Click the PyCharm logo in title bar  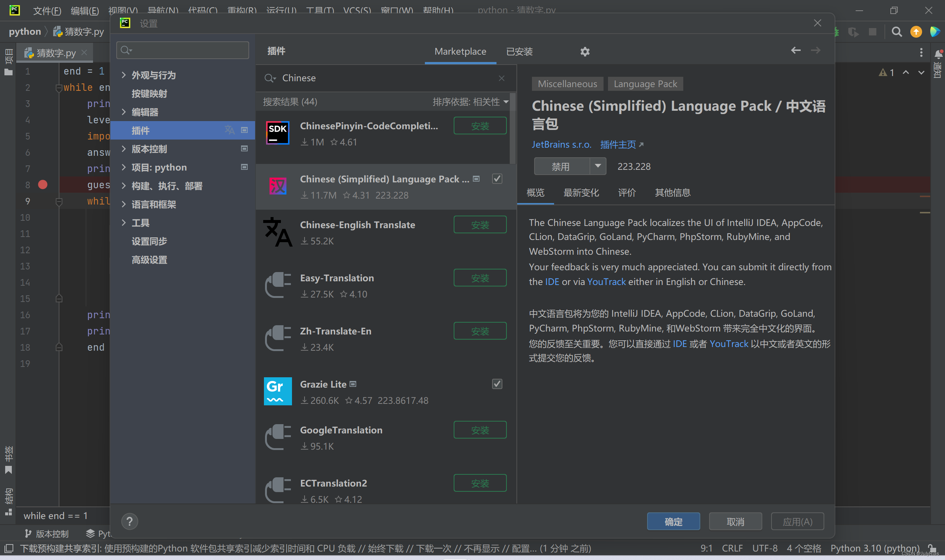click(x=14, y=10)
